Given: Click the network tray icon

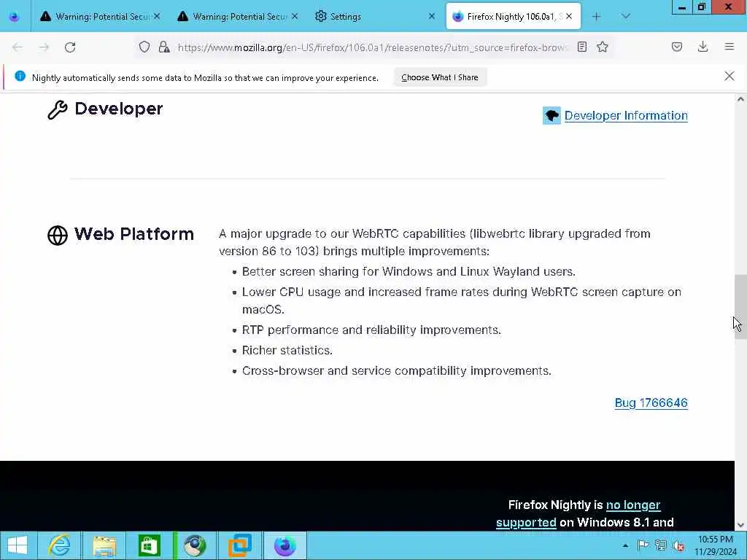Looking at the screenshot, I should [x=661, y=545].
